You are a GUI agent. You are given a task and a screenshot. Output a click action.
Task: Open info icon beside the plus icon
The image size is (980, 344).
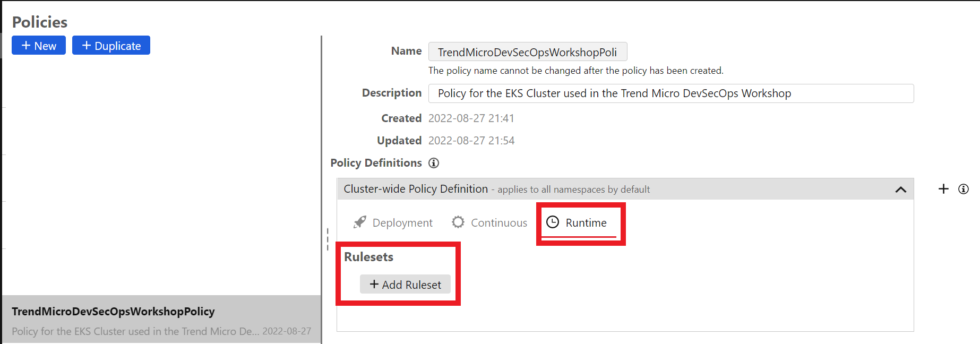(x=964, y=189)
